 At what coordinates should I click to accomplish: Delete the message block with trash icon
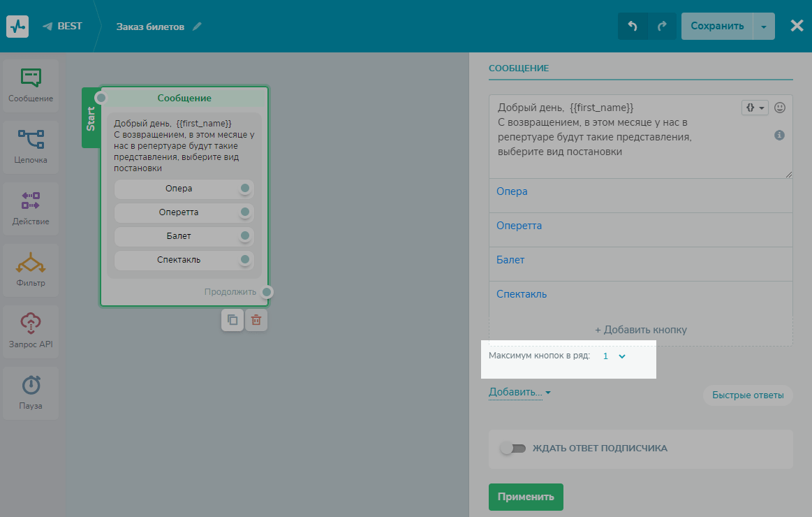point(256,320)
